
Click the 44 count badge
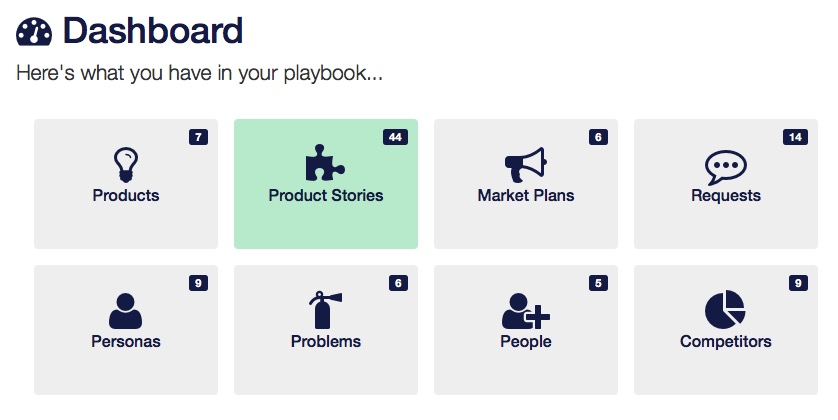click(395, 137)
